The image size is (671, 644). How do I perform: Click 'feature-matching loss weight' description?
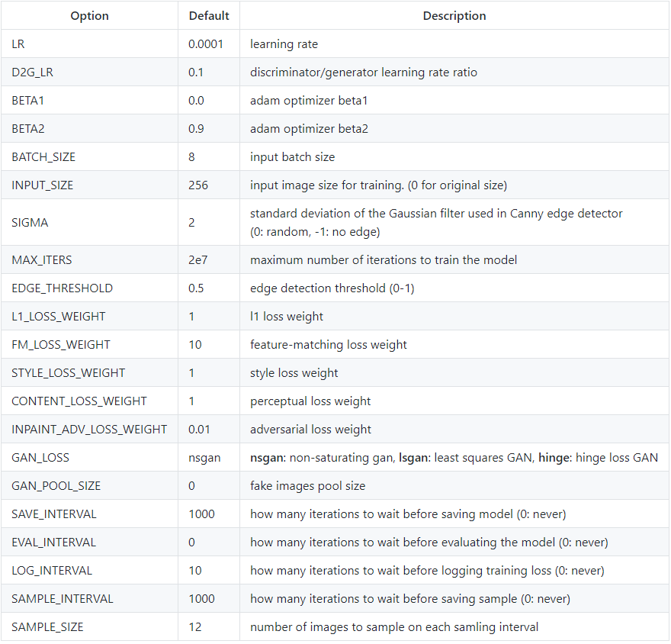tap(329, 345)
